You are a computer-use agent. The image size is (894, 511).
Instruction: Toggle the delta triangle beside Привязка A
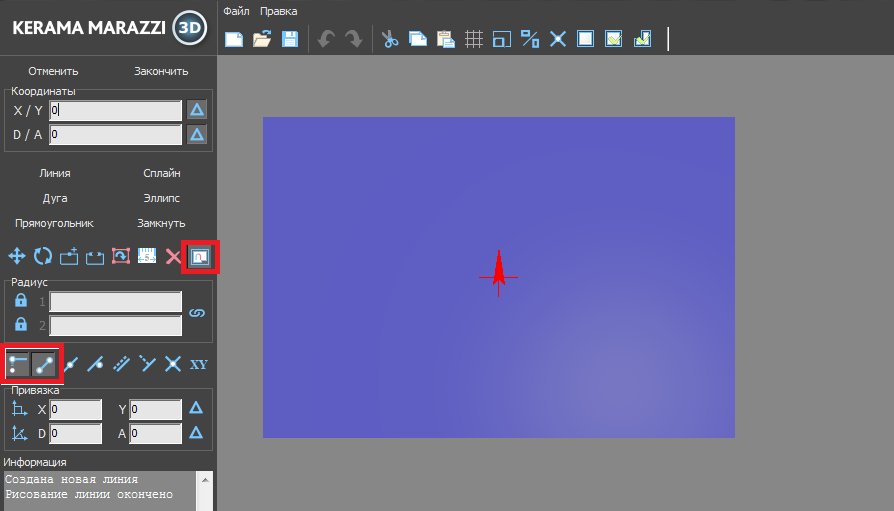pyautogui.click(x=196, y=432)
